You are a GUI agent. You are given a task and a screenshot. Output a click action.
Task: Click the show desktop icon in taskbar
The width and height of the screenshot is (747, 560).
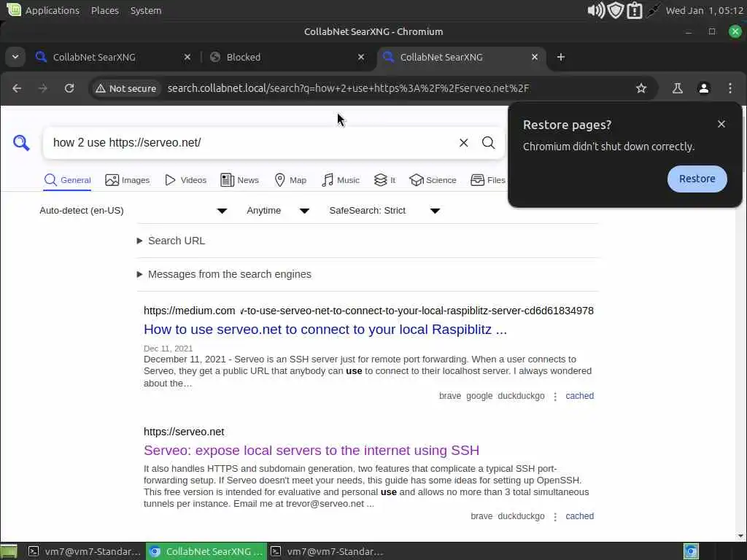tap(9, 551)
